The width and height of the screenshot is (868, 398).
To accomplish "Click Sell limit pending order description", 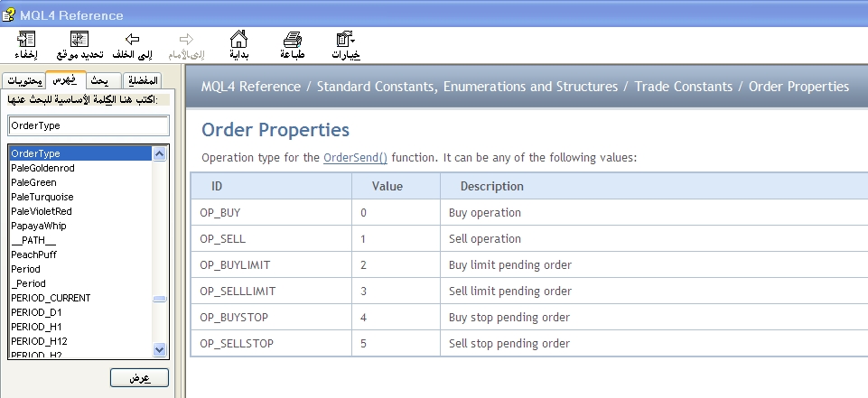I will pyautogui.click(x=654, y=291).
